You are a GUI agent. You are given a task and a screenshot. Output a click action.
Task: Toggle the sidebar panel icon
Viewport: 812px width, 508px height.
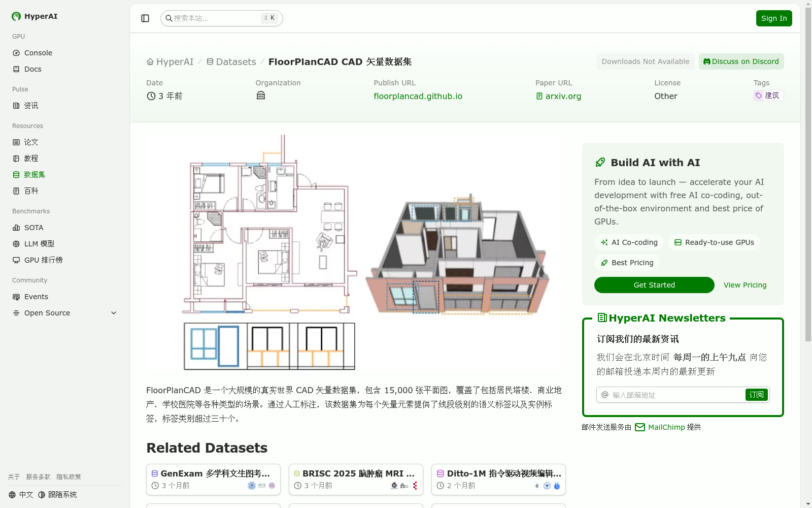[x=145, y=18]
